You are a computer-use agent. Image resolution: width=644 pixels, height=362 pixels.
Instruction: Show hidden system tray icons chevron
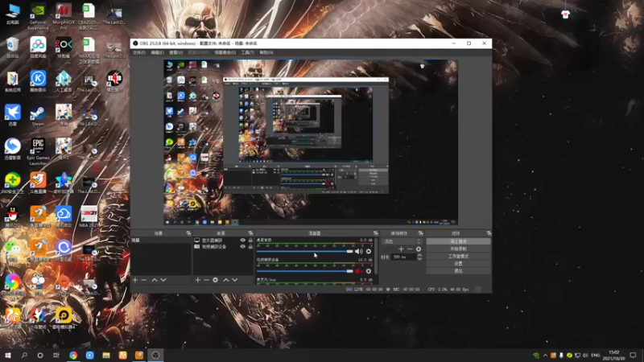(545, 356)
